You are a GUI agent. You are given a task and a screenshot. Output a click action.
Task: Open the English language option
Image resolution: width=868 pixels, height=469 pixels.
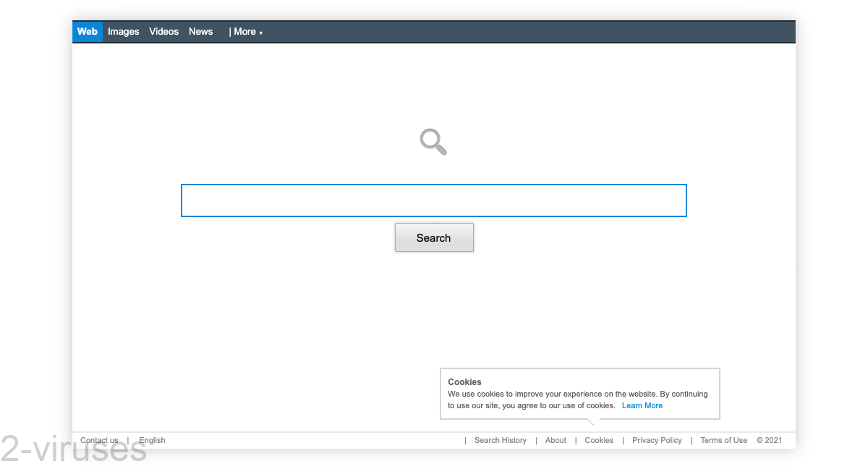point(152,440)
